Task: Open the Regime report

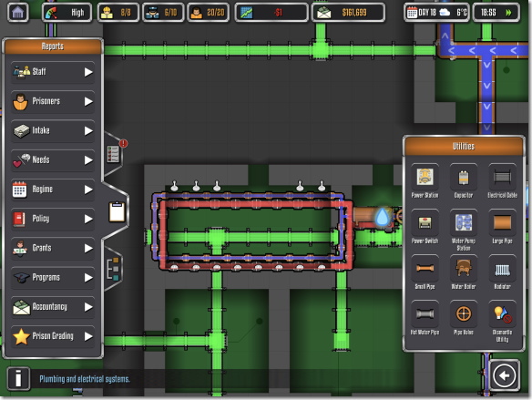Action: 53,190
